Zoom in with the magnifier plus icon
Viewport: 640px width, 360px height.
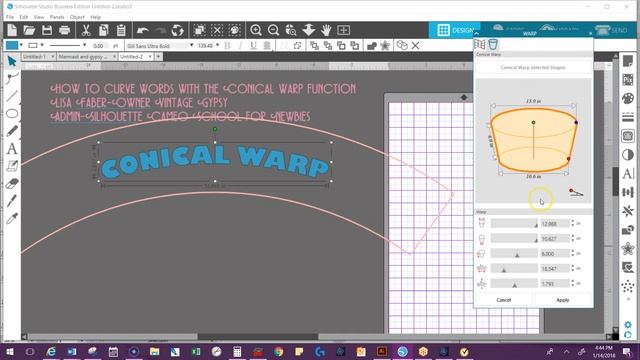click(x=256, y=30)
